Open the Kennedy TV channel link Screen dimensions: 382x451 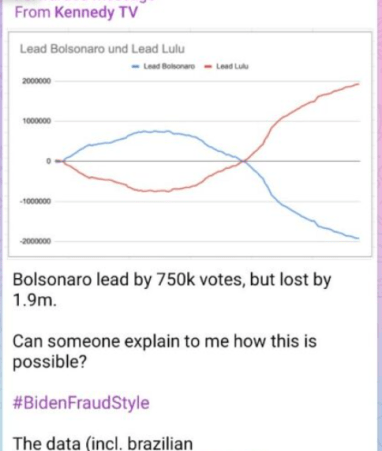(x=96, y=13)
